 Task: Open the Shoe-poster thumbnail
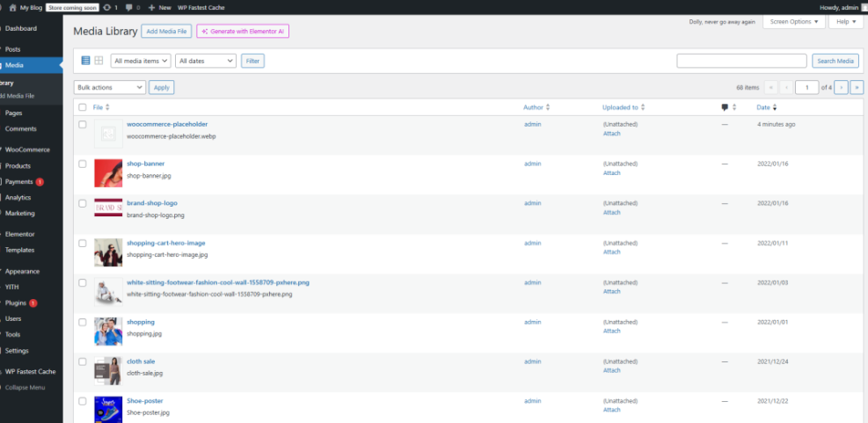click(x=108, y=410)
